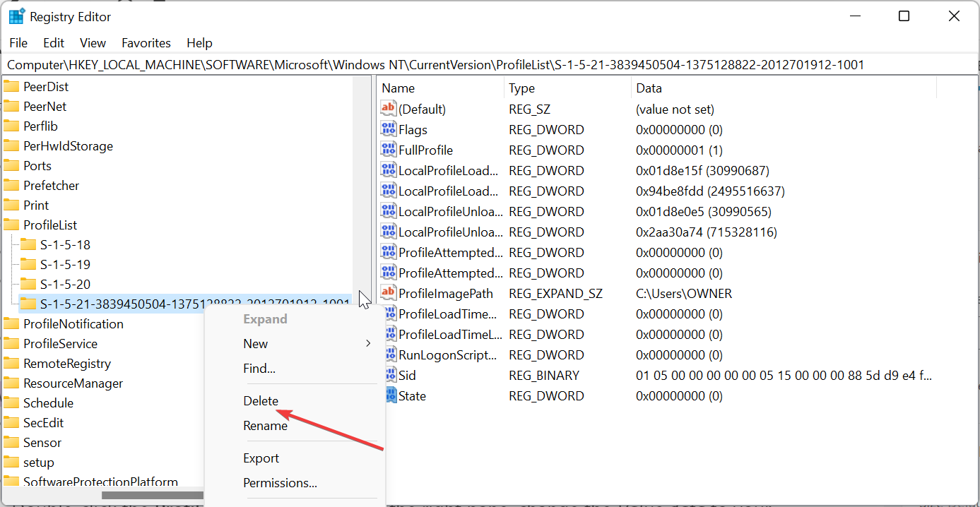This screenshot has height=507, width=980.
Task: Select the ProfileList key
Action: tap(50, 225)
